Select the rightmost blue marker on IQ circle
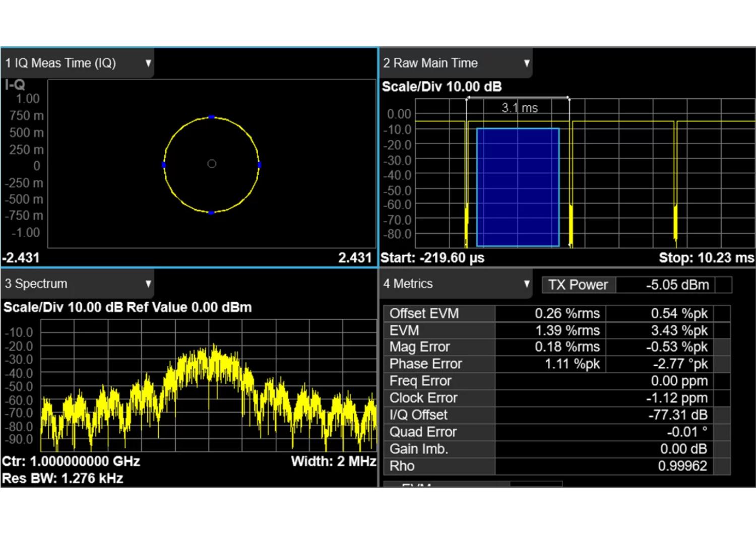 click(x=260, y=165)
